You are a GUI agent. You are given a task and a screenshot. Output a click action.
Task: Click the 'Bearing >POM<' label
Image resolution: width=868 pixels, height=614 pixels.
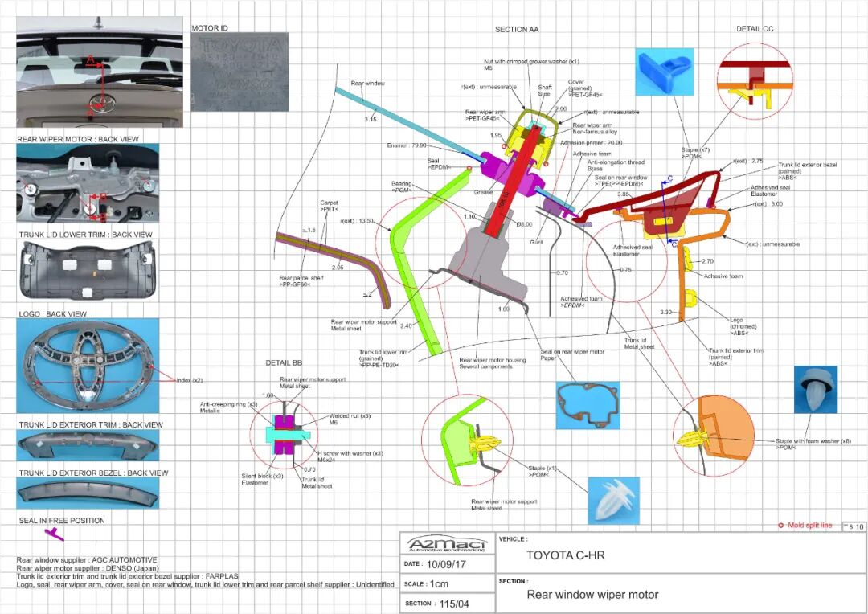point(402,187)
